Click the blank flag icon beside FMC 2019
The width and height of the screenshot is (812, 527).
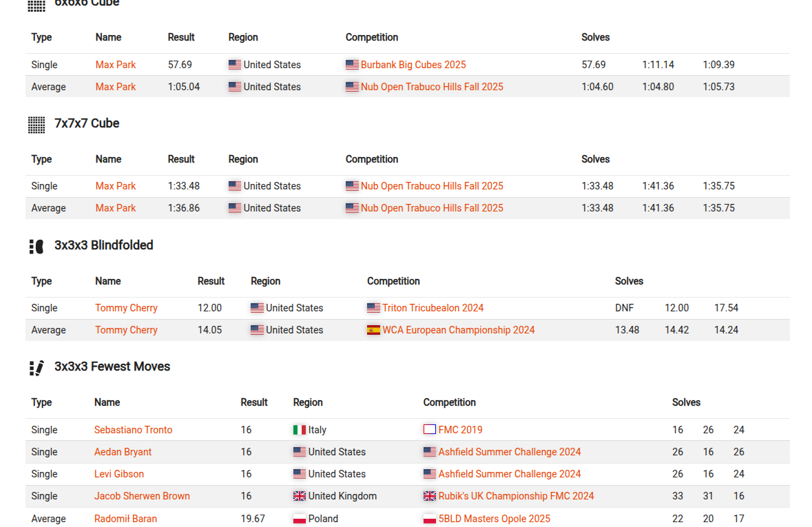click(429, 430)
